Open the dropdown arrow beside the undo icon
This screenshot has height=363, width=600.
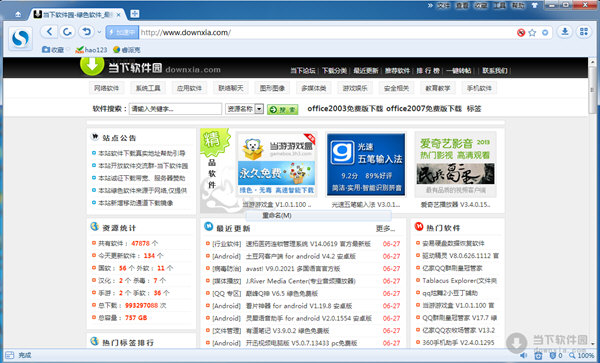coord(99,32)
